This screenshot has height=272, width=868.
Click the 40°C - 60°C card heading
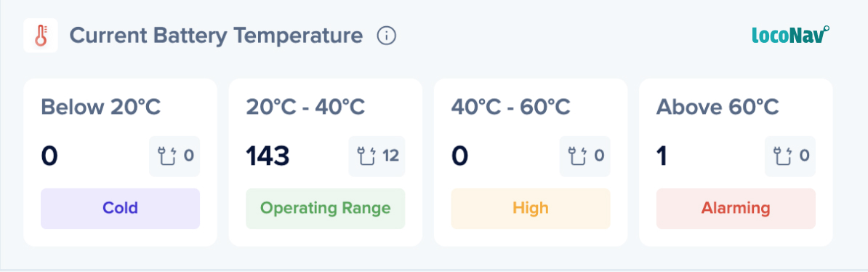tap(511, 107)
